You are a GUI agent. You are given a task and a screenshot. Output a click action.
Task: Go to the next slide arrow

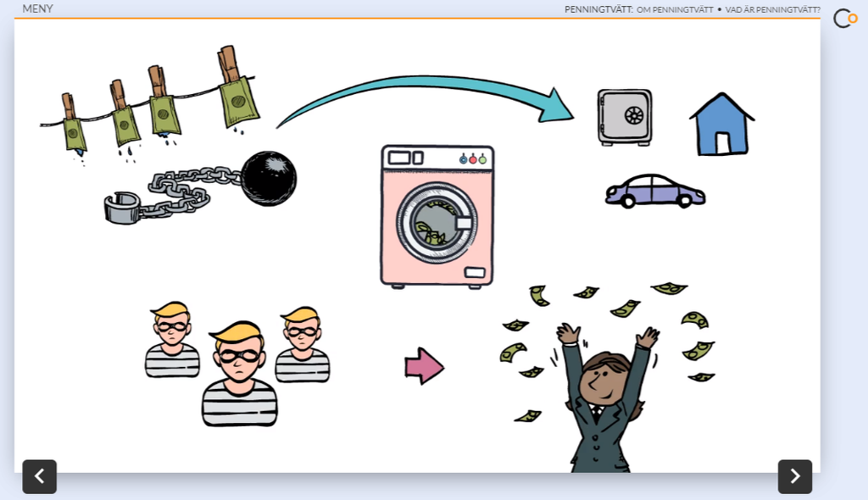coord(795,476)
